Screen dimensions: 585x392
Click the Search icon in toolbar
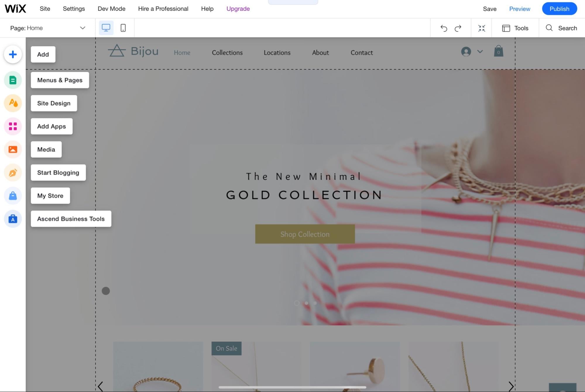(550, 27)
